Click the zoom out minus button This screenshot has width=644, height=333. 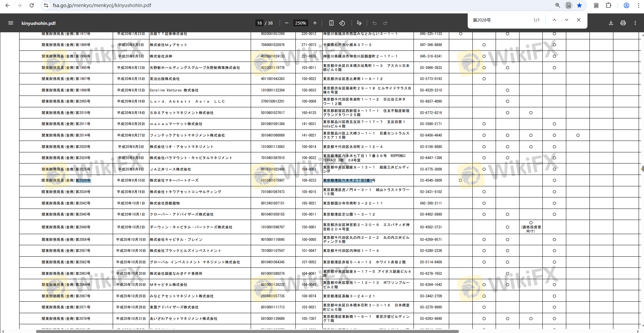coord(287,23)
